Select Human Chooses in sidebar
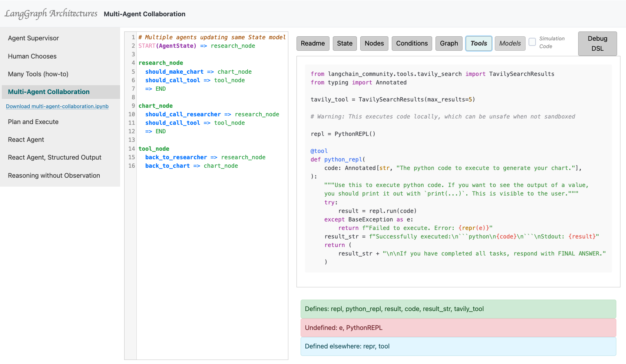This screenshot has width=626, height=364. pos(32,56)
